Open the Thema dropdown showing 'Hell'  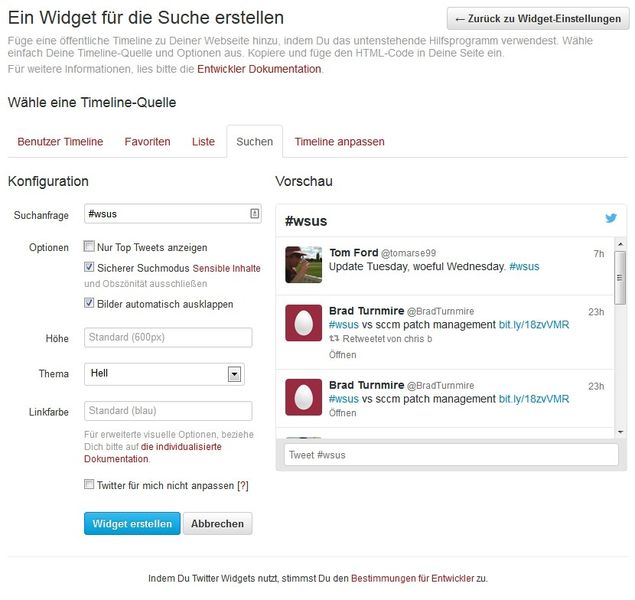click(164, 374)
